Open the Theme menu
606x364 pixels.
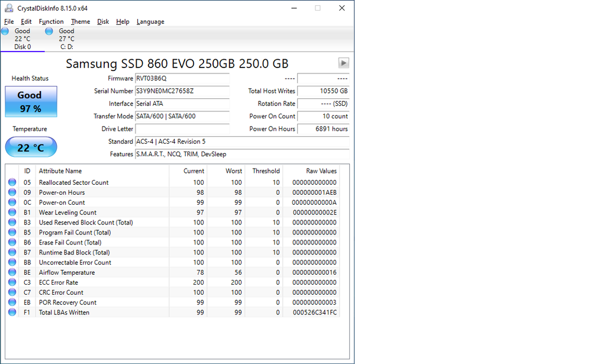click(x=80, y=22)
